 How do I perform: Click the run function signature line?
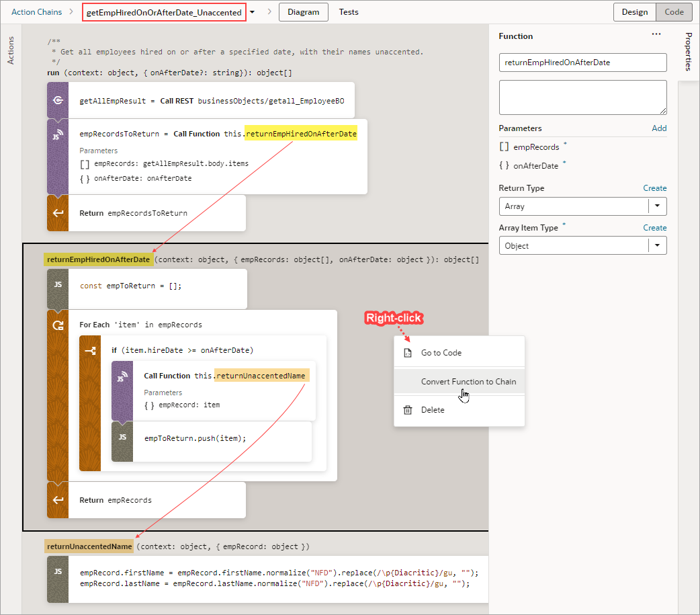(x=170, y=73)
